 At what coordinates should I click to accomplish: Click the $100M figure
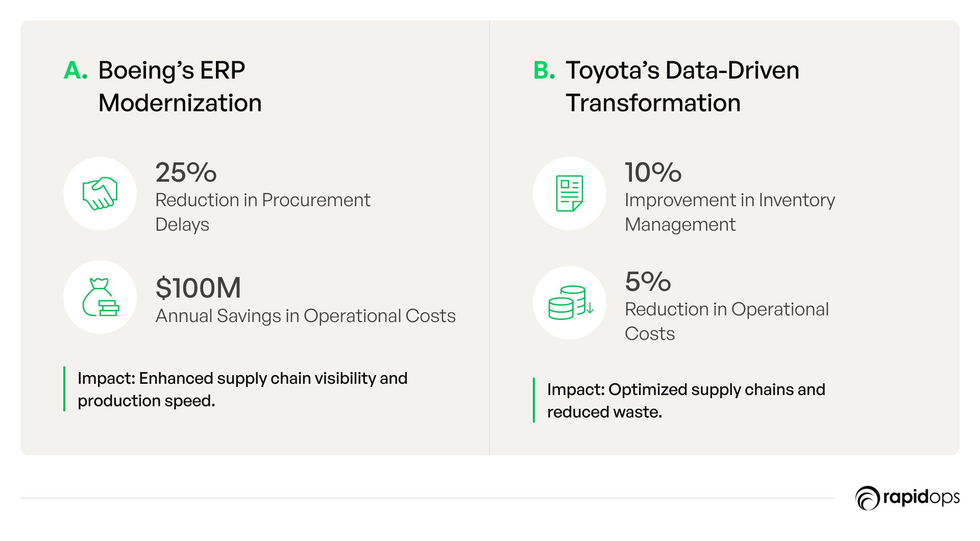pos(198,288)
